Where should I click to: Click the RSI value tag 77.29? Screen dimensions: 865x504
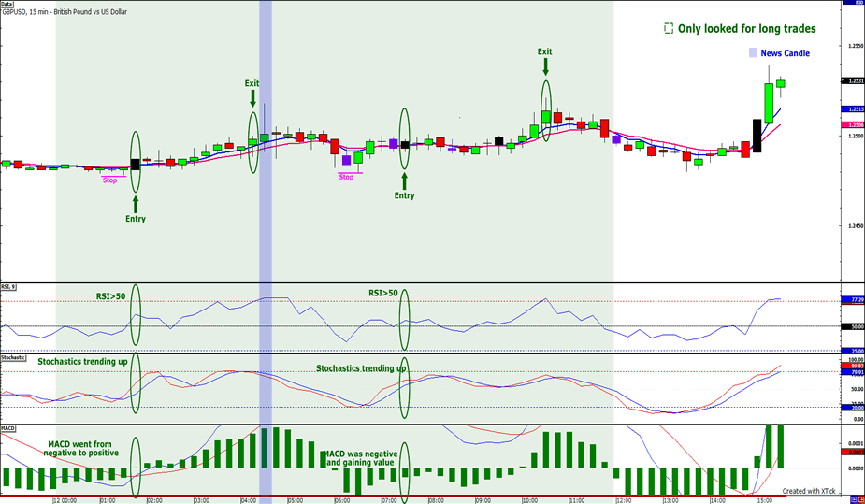tap(853, 299)
